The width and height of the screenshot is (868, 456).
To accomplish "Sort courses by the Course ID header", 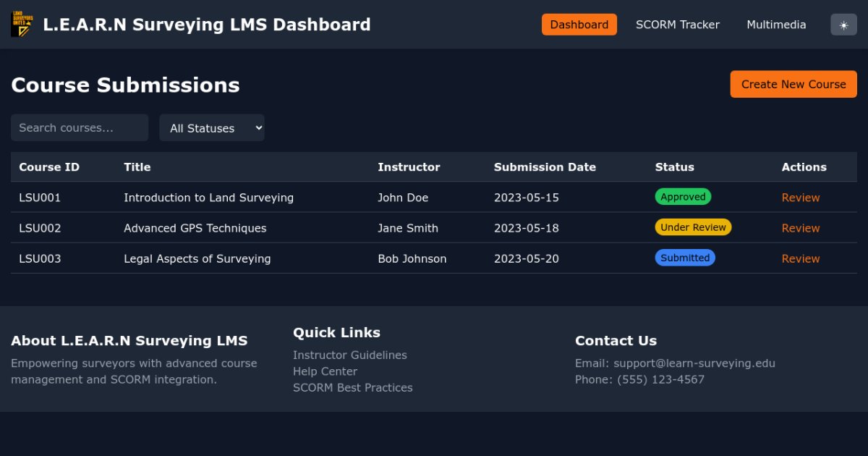I will coord(48,166).
